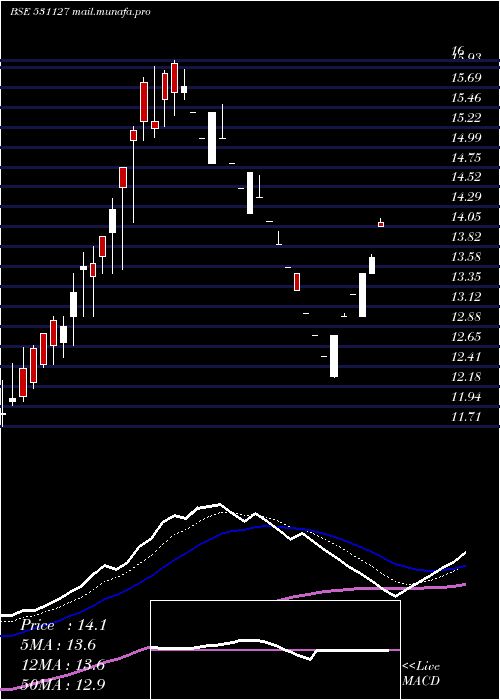The height and width of the screenshot is (700, 500).
Task: Click the 12.88 price axis label
Action: 466,317
